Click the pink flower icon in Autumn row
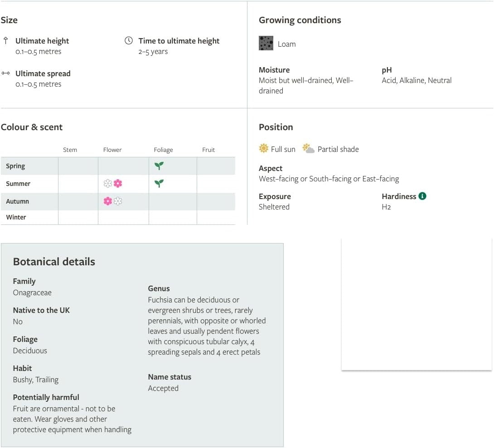Image resolution: width=494 pixels, height=448 pixels. click(x=108, y=201)
